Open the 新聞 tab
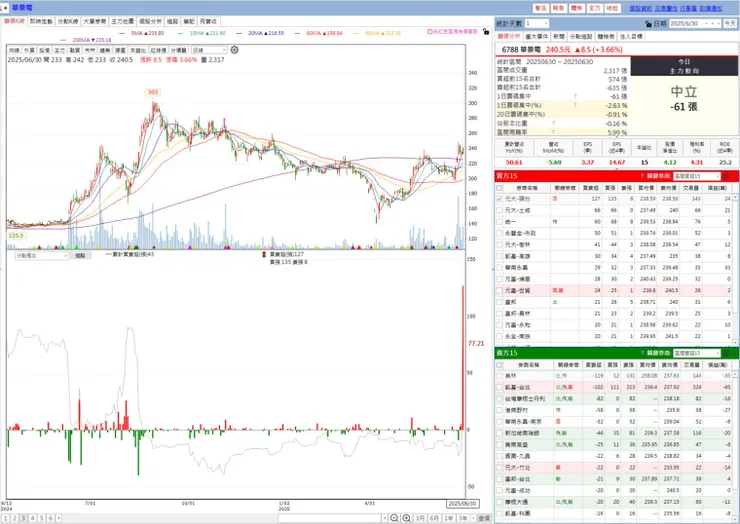The image size is (740, 524). tap(559, 36)
